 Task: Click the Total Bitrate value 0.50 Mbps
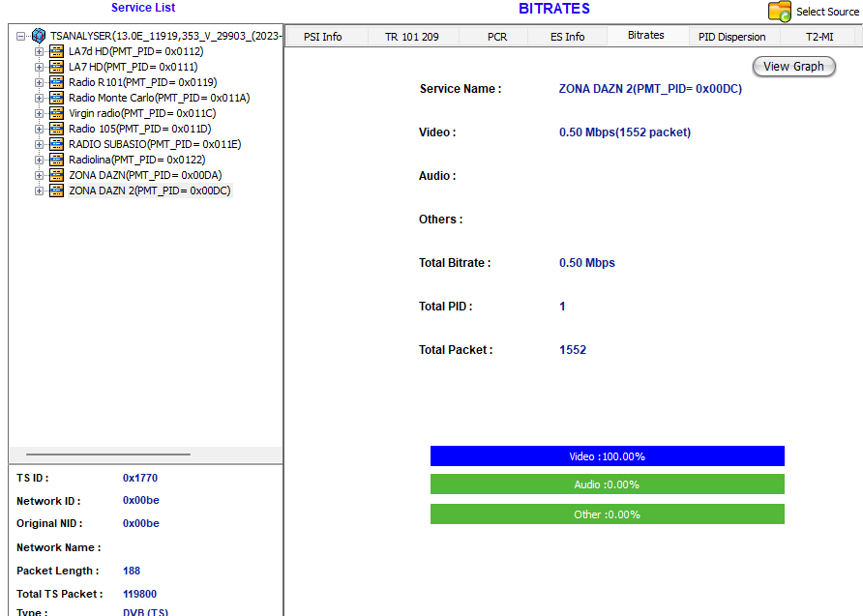click(586, 263)
